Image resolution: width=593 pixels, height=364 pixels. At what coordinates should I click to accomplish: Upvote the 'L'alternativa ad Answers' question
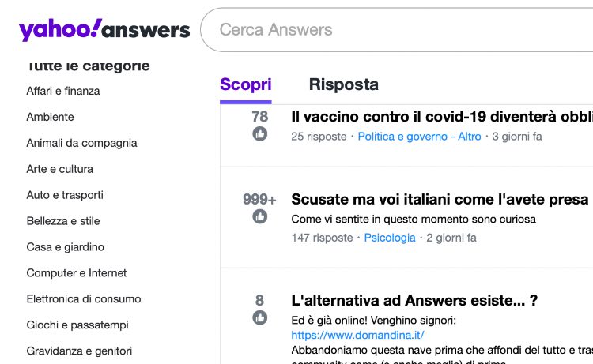tap(259, 317)
